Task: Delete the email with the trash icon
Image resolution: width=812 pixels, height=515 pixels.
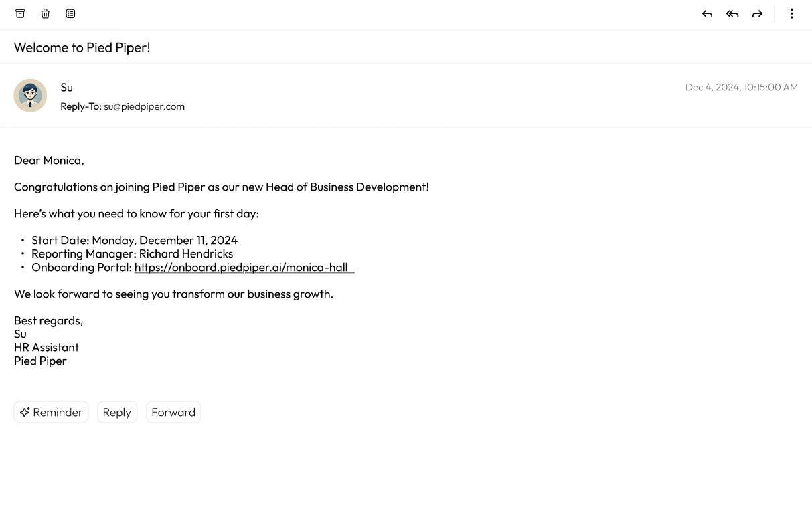Action: point(46,13)
